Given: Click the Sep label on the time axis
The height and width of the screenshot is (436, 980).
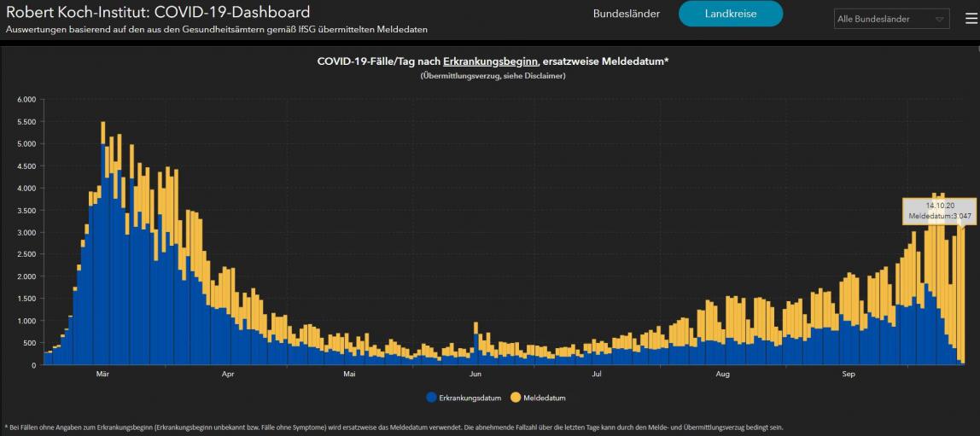Looking at the screenshot, I should [x=849, y=375].
